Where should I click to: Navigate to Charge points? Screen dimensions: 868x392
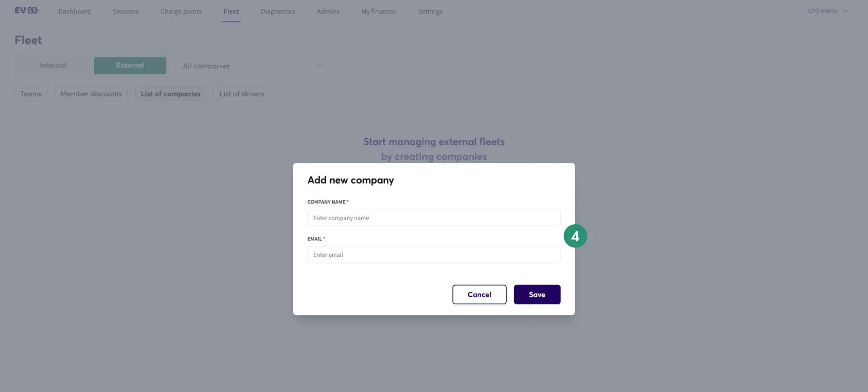(x=181, y=11)
